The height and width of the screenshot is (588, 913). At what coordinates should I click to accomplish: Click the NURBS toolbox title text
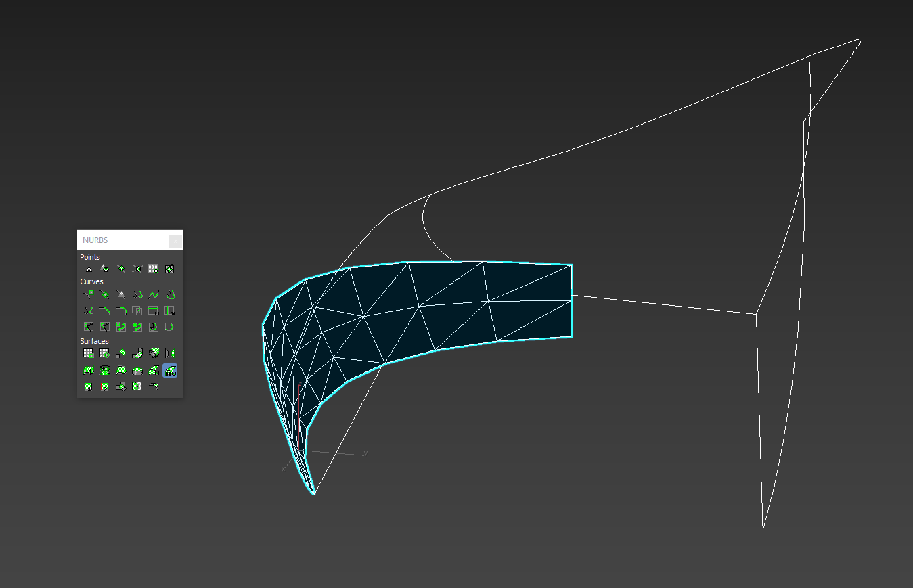95,240
